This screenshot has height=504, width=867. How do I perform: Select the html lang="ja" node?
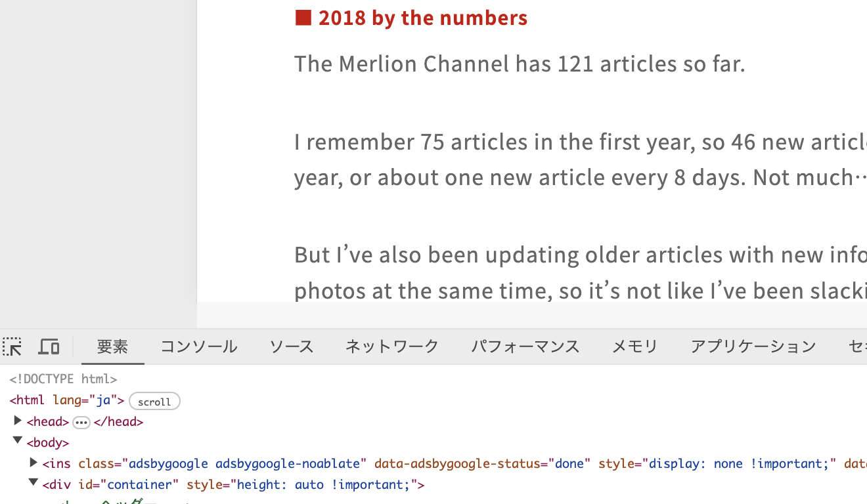pos(67,400)
